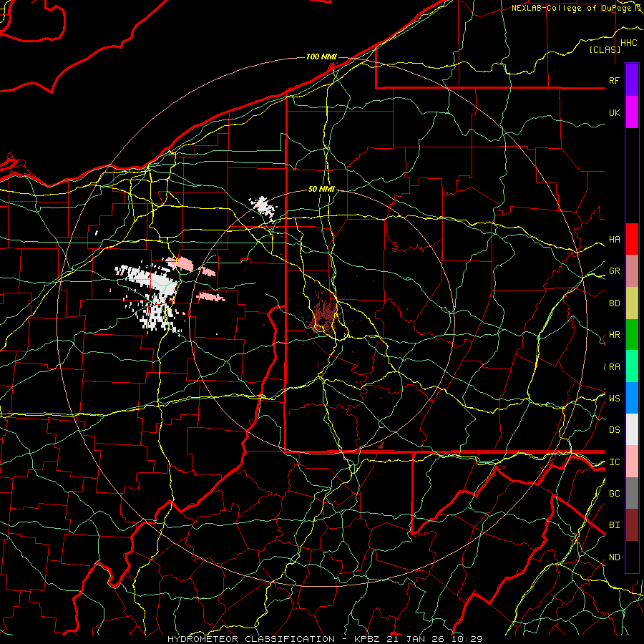Click the Hydrometeor Classification KPBZ title text
The width and height of the screenshot is (644, 644).
[325, 639]
